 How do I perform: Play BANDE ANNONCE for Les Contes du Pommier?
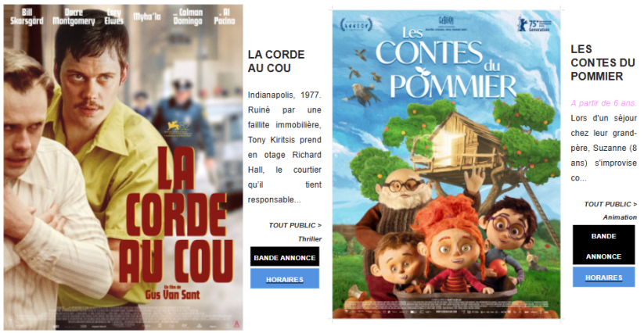click(604, 245)
